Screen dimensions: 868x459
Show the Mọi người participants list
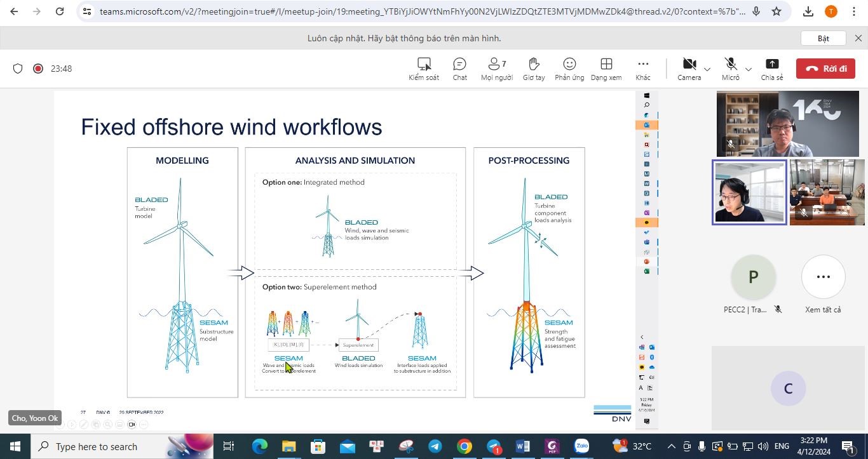[496, 69]
